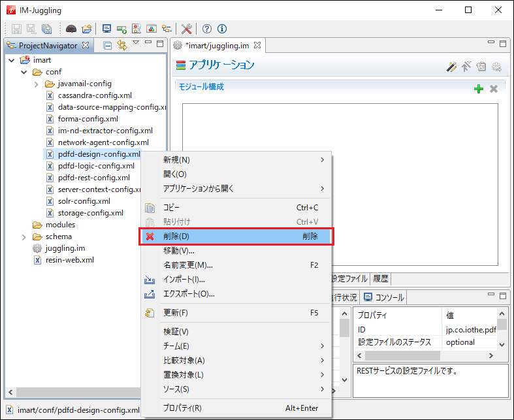This screenshot has width=514, height=420.
Task: Select forma-config.xml file
Action: pyautogui.click(x=88, y=119)
